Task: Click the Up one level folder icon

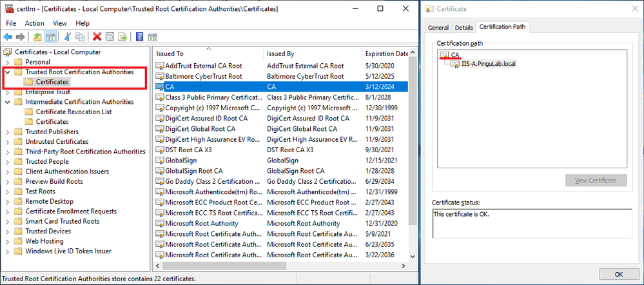Action: pos(37,37)
